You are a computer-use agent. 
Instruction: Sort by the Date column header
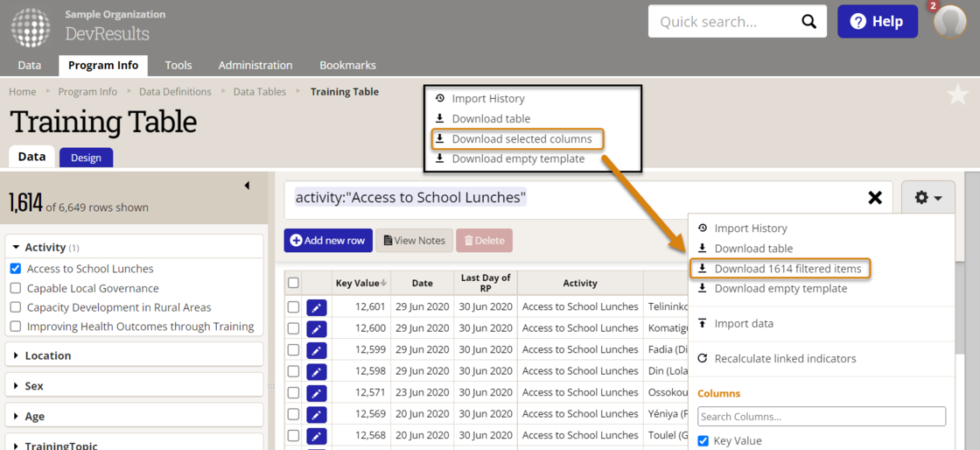pyautogui.click(x=423, y=283)
